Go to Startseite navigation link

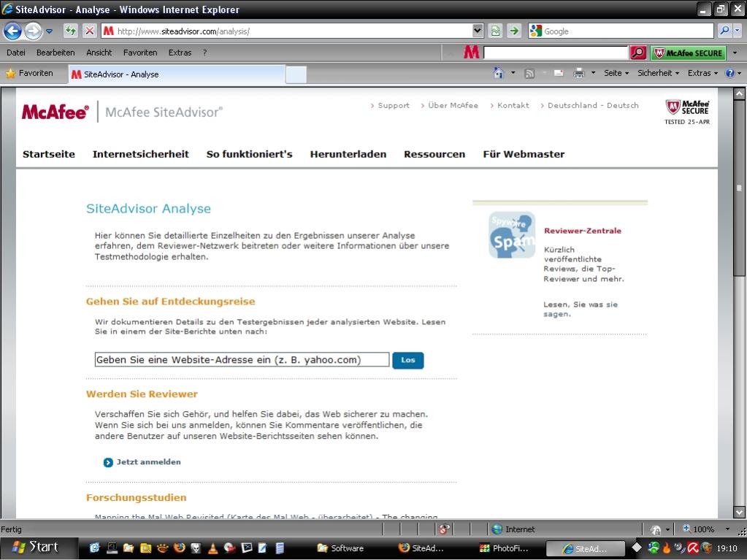[49, 154]
